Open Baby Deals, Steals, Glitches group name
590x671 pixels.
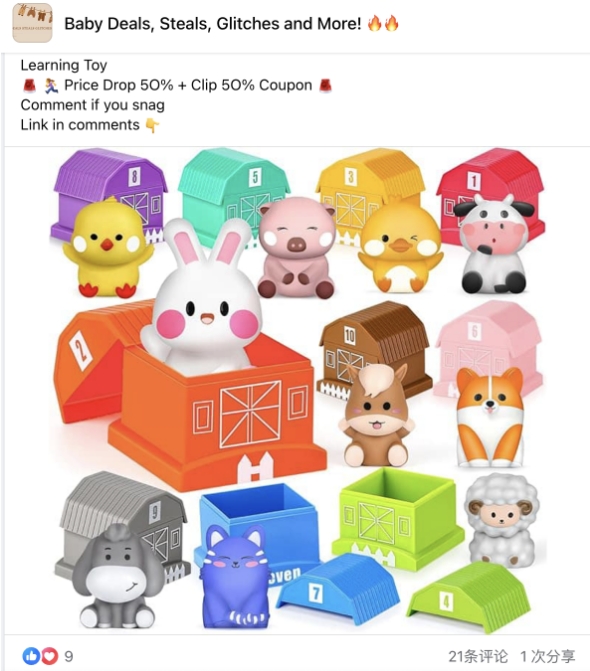click(x=213, y=24)
